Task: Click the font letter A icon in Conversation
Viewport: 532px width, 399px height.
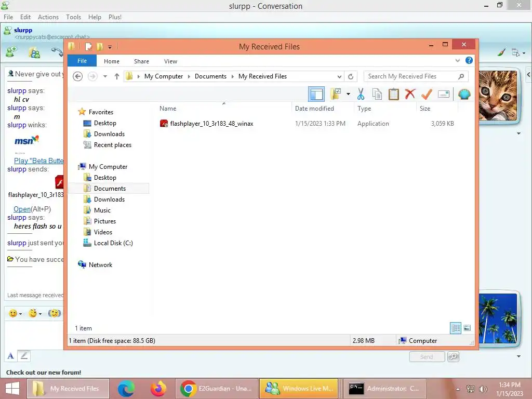Action: point(11,356)
